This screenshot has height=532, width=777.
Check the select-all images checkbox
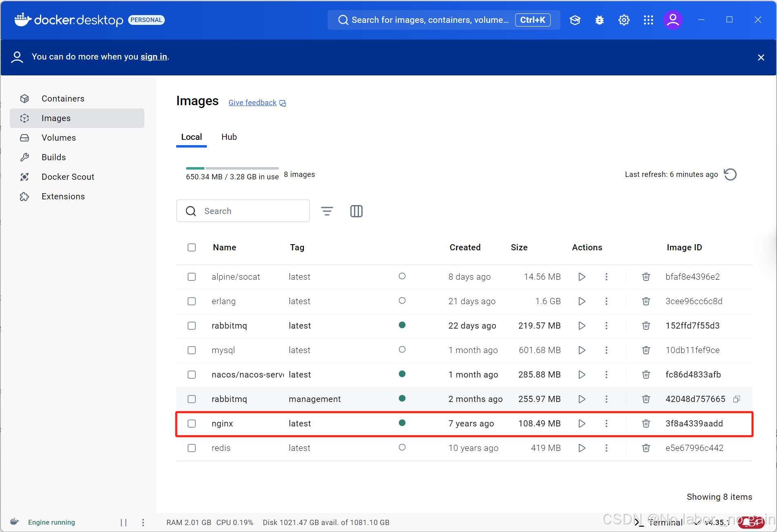coord(192,247)
